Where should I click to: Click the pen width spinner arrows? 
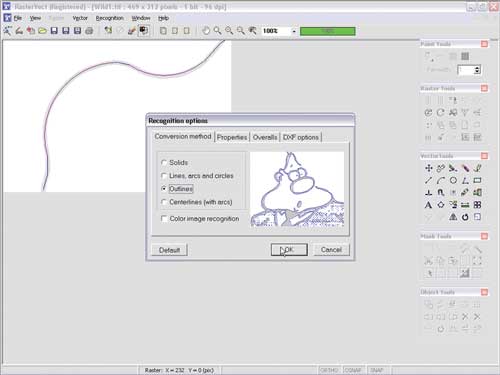(477, 70)
